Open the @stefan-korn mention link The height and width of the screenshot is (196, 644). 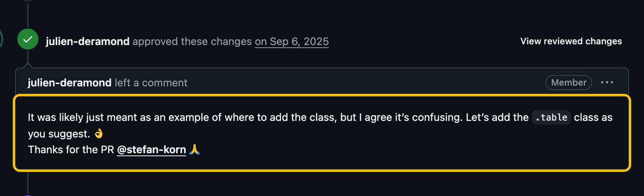point(152,150)
